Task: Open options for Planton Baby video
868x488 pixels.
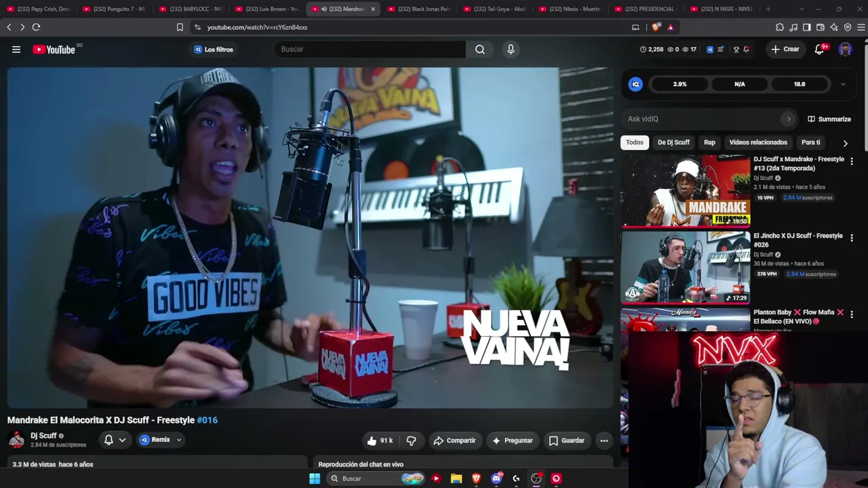Action: 852,314
